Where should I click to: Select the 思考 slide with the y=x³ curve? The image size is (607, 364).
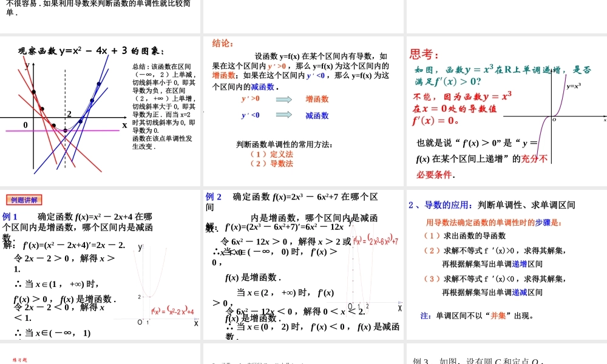coord(507,111)
